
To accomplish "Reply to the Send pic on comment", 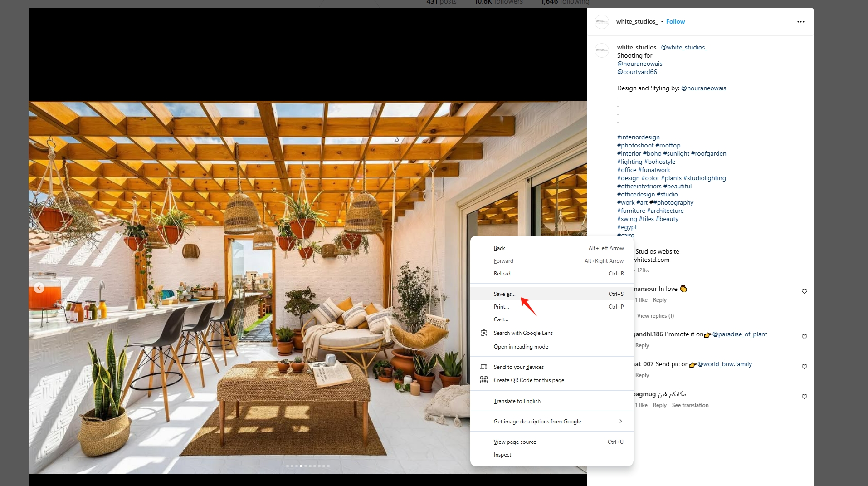I will 642,375.
